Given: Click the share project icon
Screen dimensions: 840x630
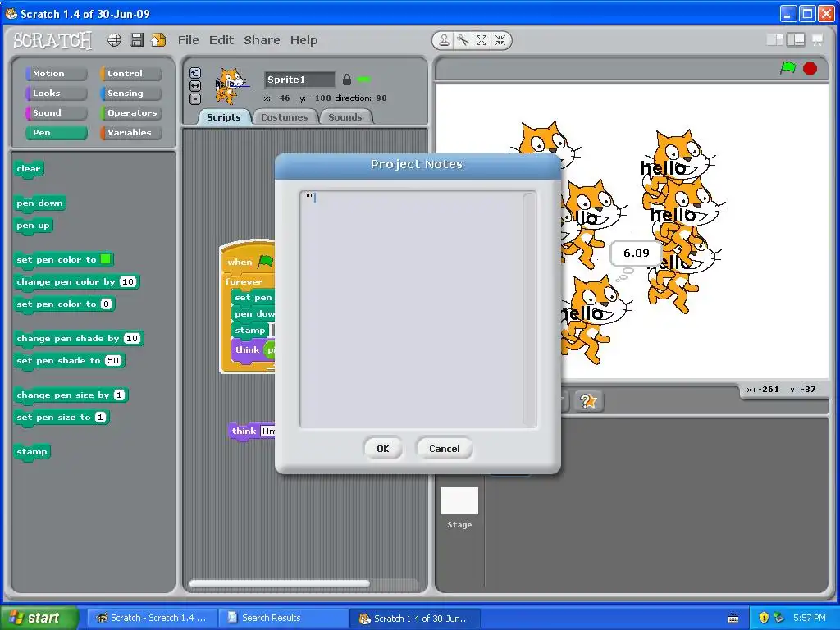Looking at the screenshot, I should 158,40.
